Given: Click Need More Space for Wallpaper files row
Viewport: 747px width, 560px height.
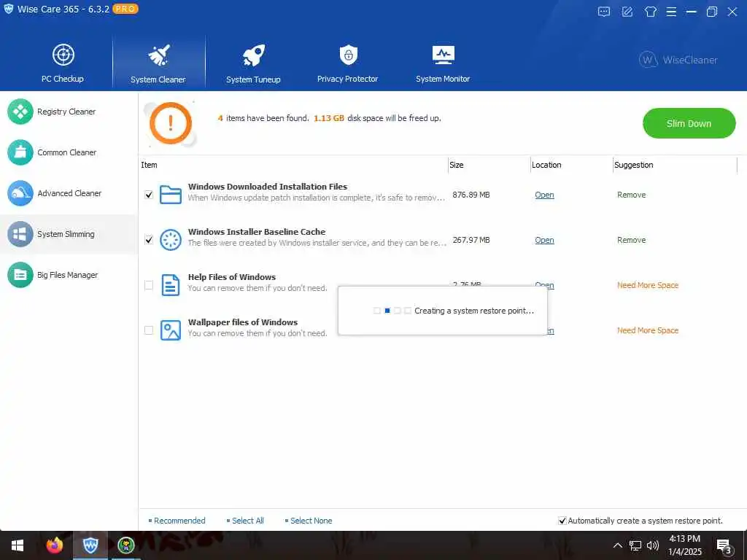Looking at the screenshot, I should 648,330.
